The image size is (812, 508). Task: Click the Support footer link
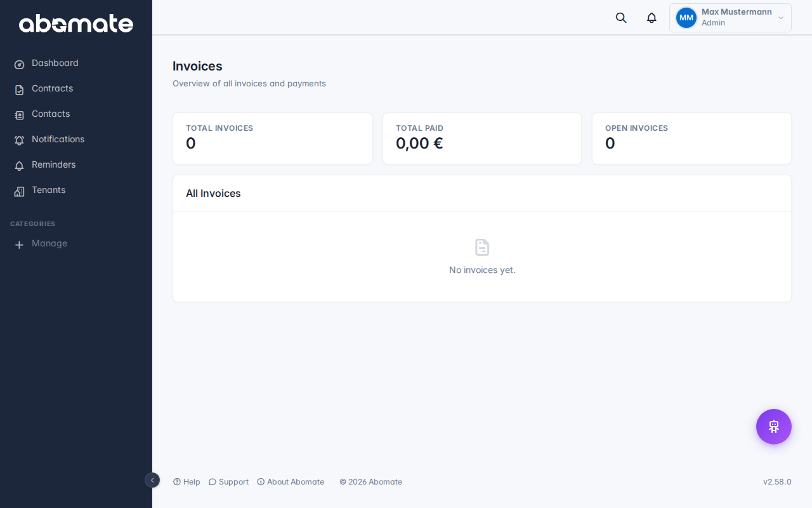pos(228,481)
